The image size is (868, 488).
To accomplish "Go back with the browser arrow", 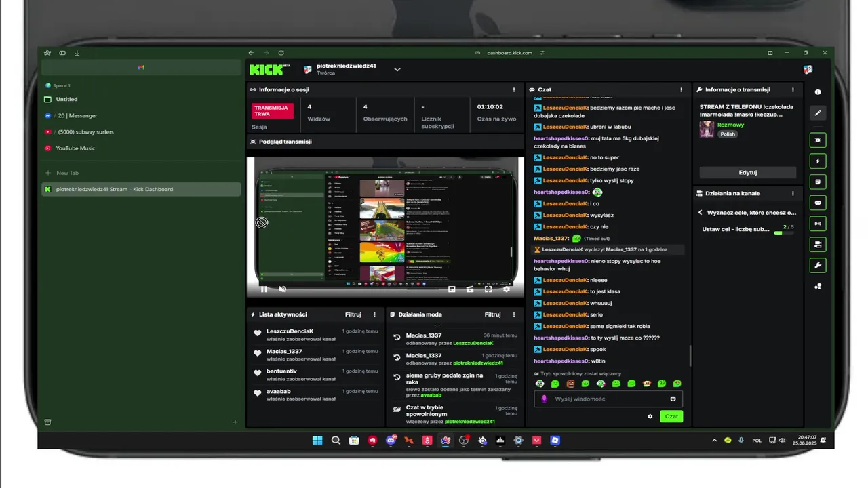I will [251, 53].
